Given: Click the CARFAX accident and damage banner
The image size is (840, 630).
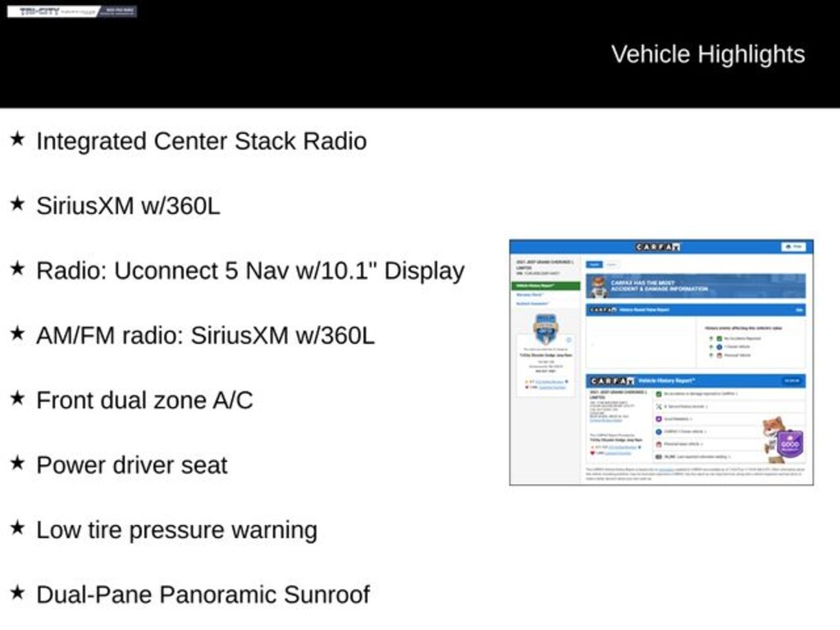Looking at the screenshot, I should coord(696,285).
